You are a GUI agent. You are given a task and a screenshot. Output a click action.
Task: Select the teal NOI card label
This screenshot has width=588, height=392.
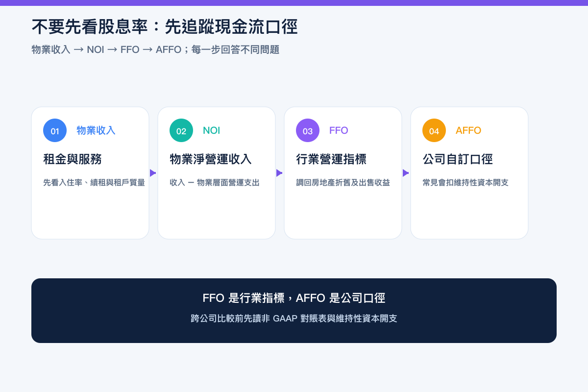tap(212, 130)
